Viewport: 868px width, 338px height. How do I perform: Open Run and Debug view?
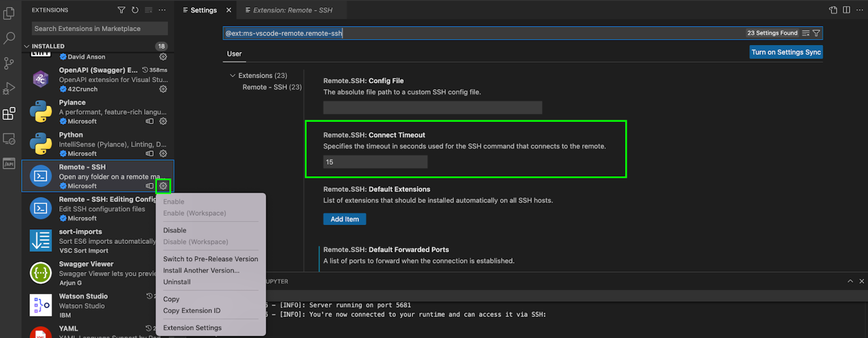click(x=9, y=89)
